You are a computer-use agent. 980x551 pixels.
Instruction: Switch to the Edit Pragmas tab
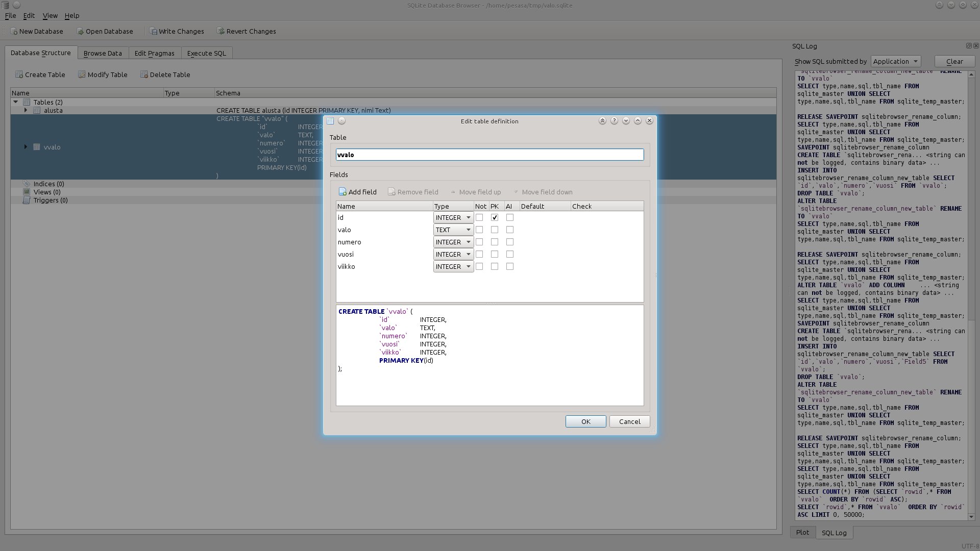click(154, 53)
